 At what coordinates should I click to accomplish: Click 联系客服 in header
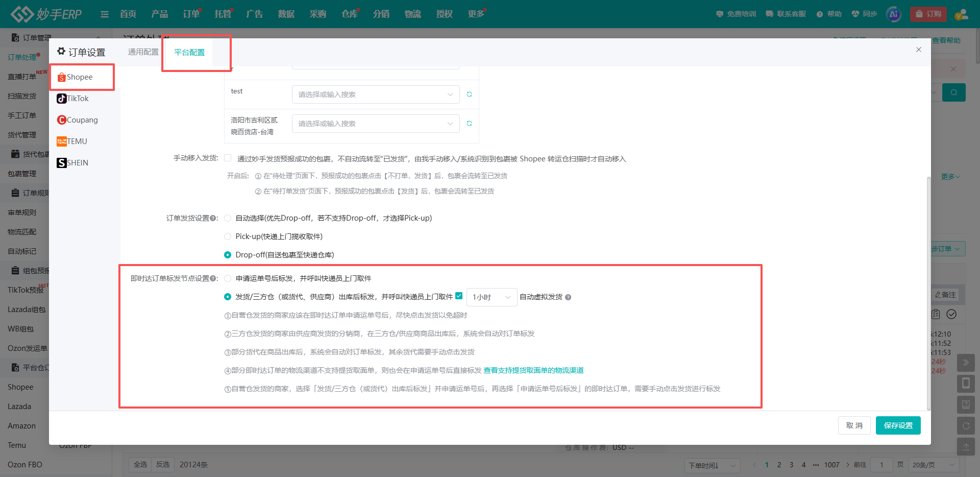pos(786,14)
